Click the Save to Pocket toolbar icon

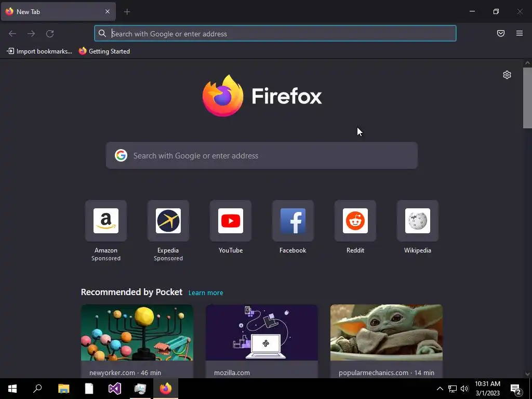tap(501, 33)
